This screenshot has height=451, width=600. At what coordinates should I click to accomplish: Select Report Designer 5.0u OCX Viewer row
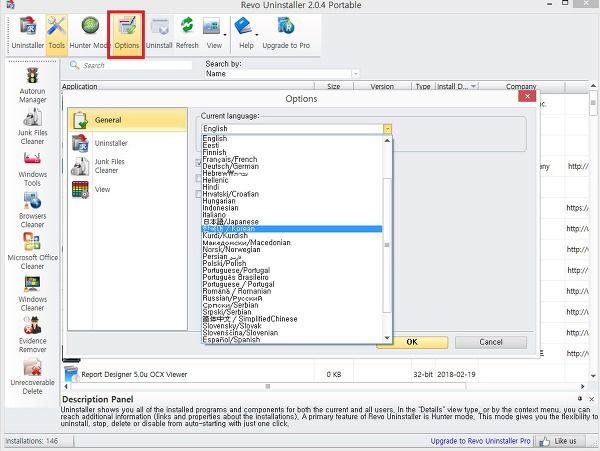(x=325, y=374)
